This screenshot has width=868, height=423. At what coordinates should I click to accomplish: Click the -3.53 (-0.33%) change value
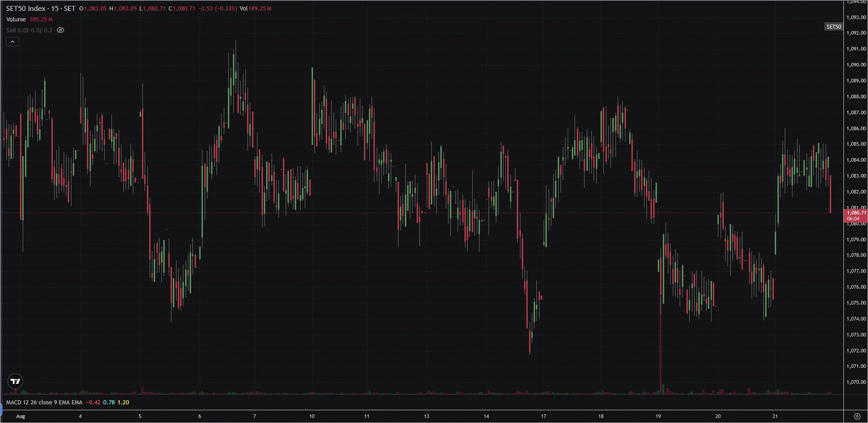[x=217, y=9]
